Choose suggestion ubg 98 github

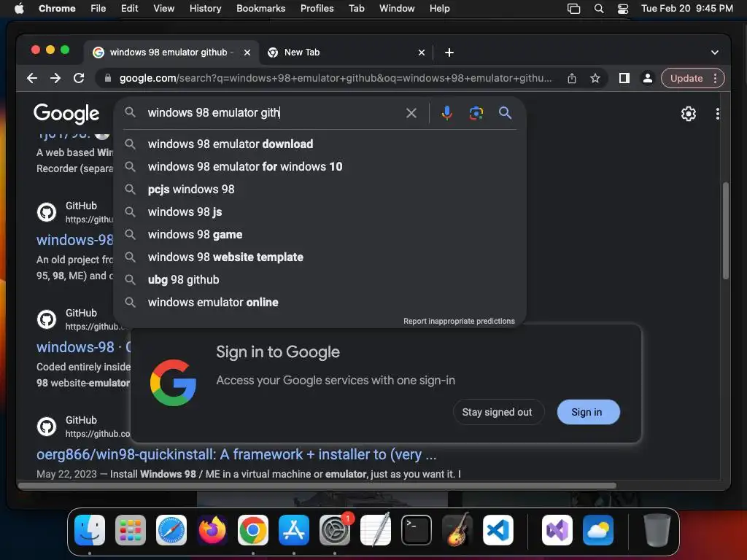(320, 279)
